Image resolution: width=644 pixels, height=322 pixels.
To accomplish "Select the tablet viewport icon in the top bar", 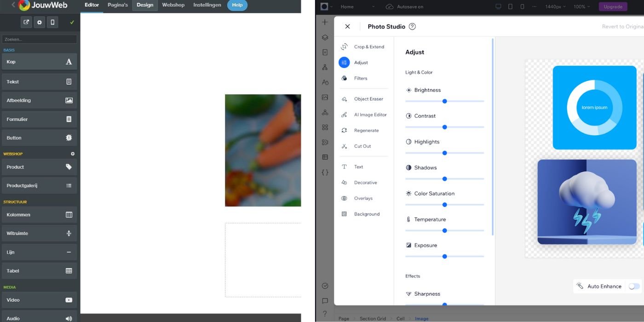I will pyautogui.click(x=511, y=6).
